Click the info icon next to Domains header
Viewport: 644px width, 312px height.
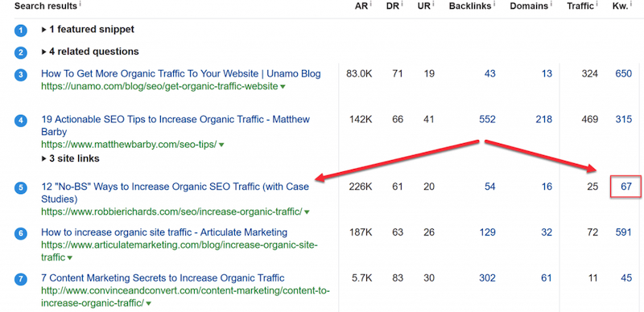[x=551, y=4]
